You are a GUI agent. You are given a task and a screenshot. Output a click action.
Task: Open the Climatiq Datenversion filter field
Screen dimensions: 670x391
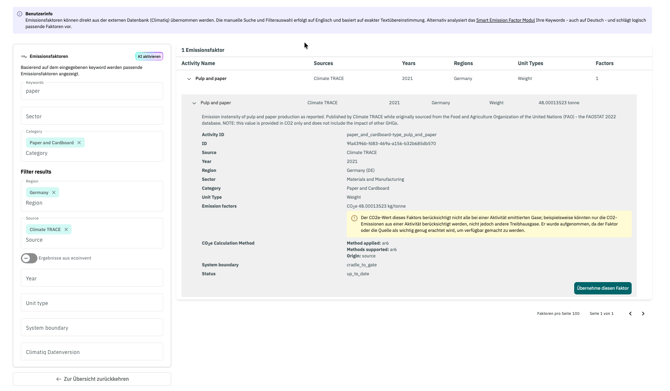[92, 352]
